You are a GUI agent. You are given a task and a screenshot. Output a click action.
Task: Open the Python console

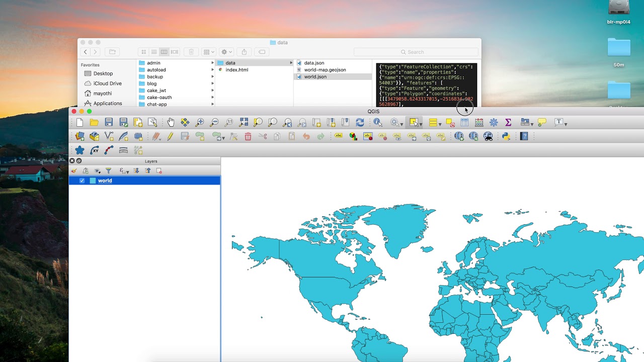click(506, 136)
